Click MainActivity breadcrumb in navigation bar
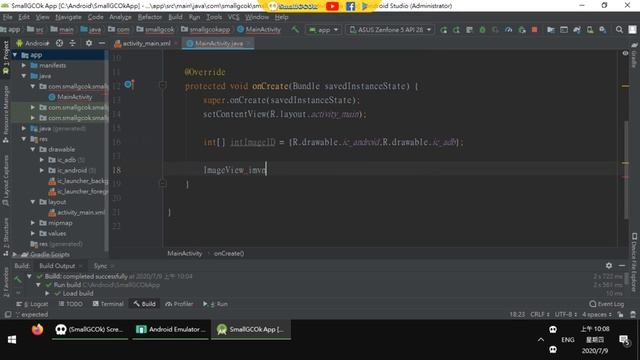 click(x=258, y=30)
